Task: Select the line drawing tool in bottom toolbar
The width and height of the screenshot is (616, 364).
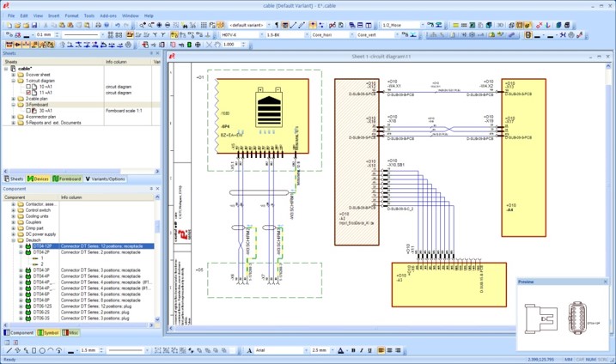Action: tap(9, 350)
